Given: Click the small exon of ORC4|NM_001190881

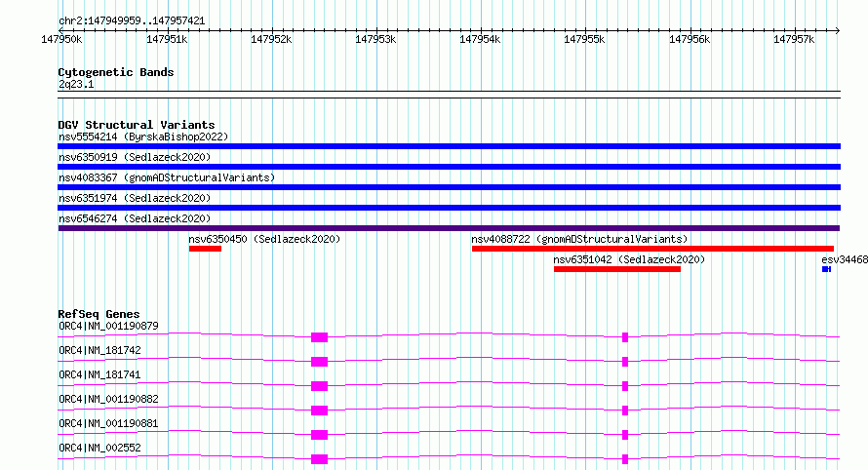Looking at the screenshot, I should point(625,435).
